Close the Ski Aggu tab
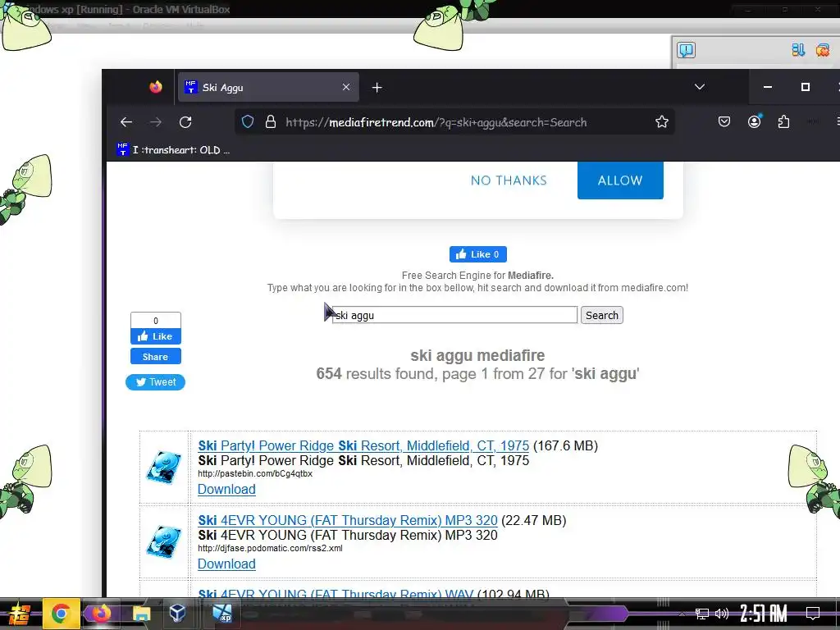 pyautogui.click(x=346, y=87)
